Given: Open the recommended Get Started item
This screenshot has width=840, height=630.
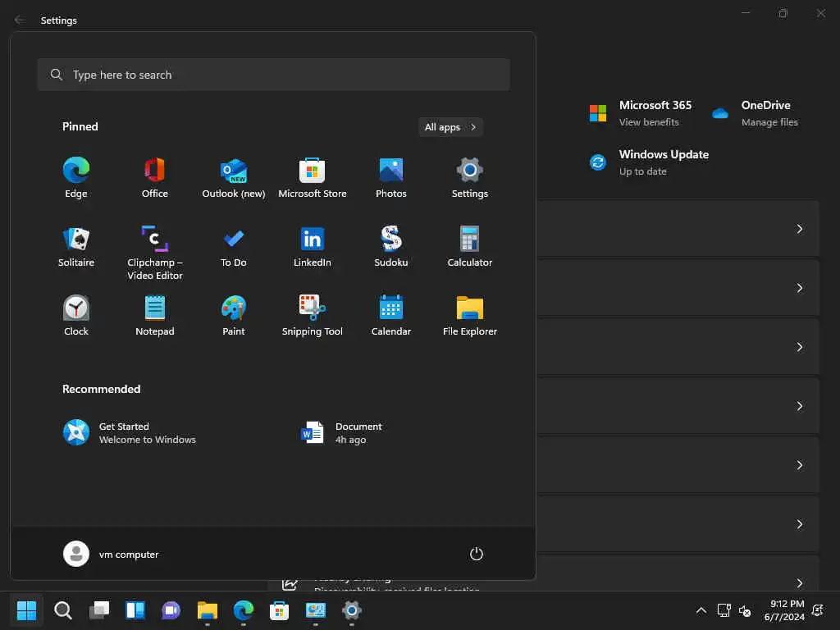Looking at the screenshot, I should pyautogui.click(x=129, y=433).
